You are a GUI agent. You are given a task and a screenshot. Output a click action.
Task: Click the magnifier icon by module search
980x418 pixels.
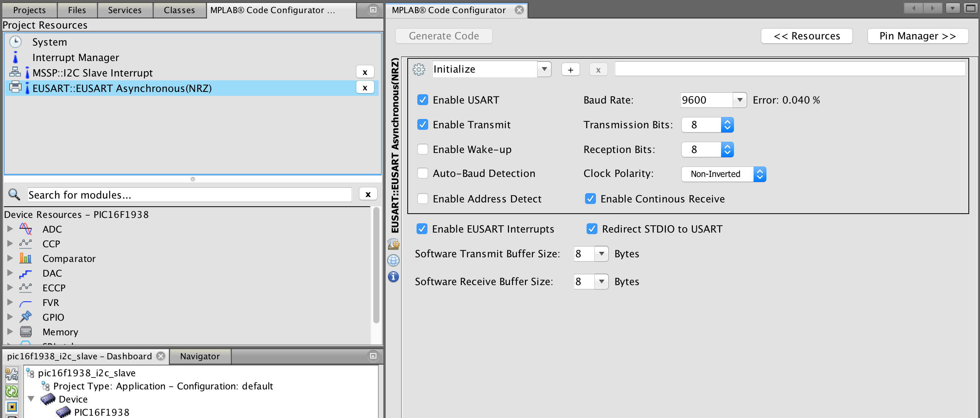pyautogui.click(x=14, y=194)
